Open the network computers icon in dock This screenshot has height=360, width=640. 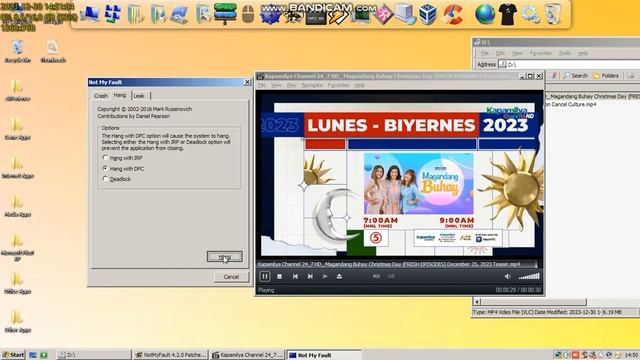coord(112,15)
